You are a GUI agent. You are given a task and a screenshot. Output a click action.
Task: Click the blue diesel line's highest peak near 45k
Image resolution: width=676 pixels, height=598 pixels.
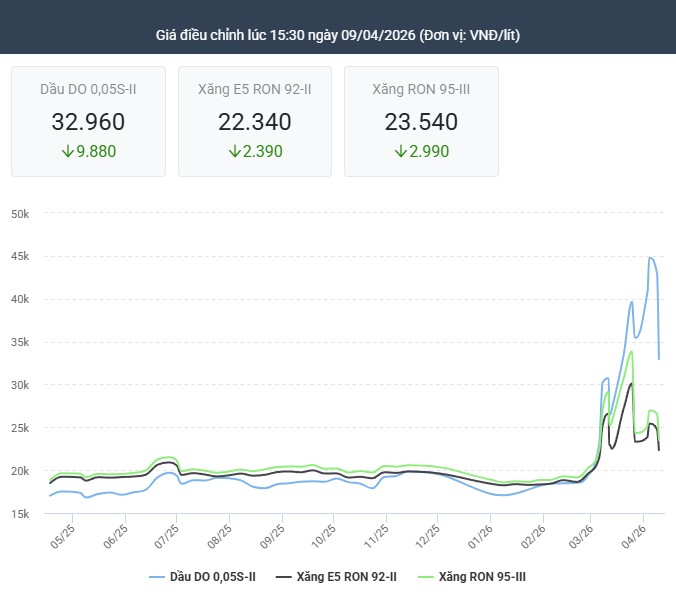pyautogui.click(x=650, y=258)
